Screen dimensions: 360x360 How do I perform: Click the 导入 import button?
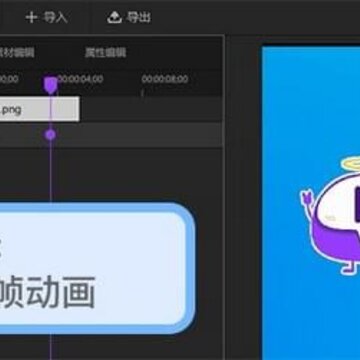[x=46, y=17]
